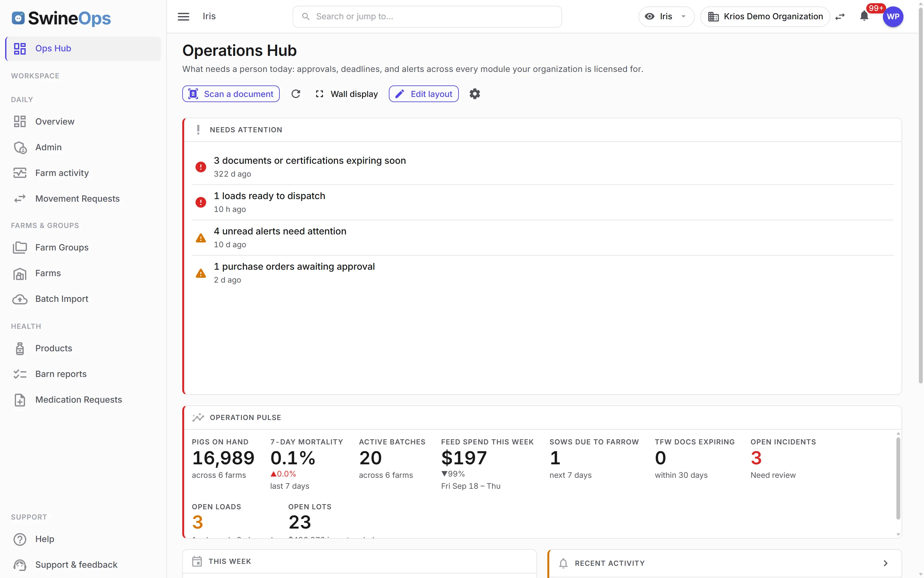Click the Operation Pulse panel scrollbar
This screenshot has width=924, height=578.
click(898, 478)
